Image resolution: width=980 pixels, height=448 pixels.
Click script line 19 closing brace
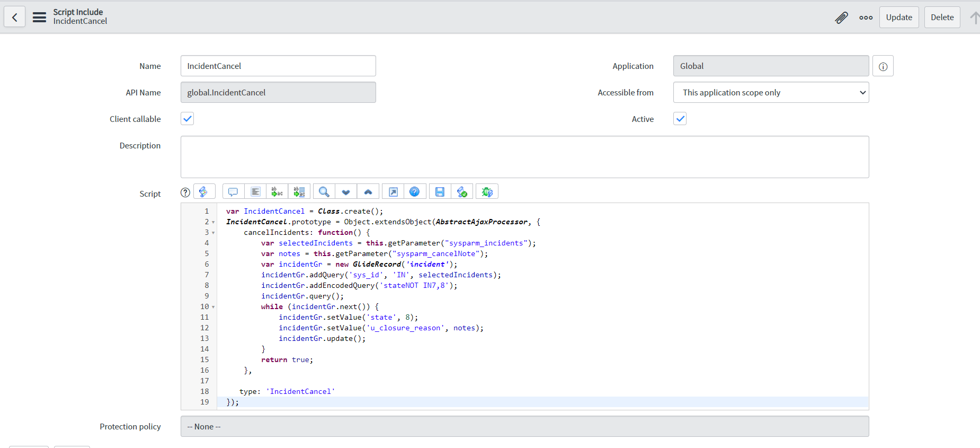point(233,402)
